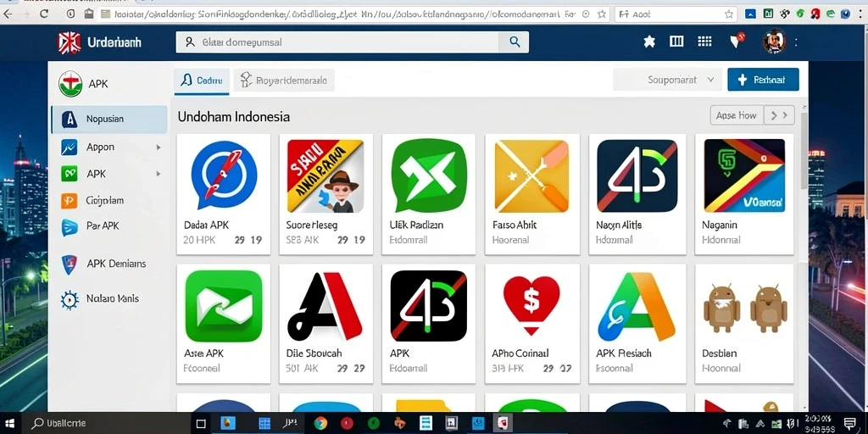868x434 pixels.
Task: Open the Souporiarat dropdown
Action: coord(668,80)
